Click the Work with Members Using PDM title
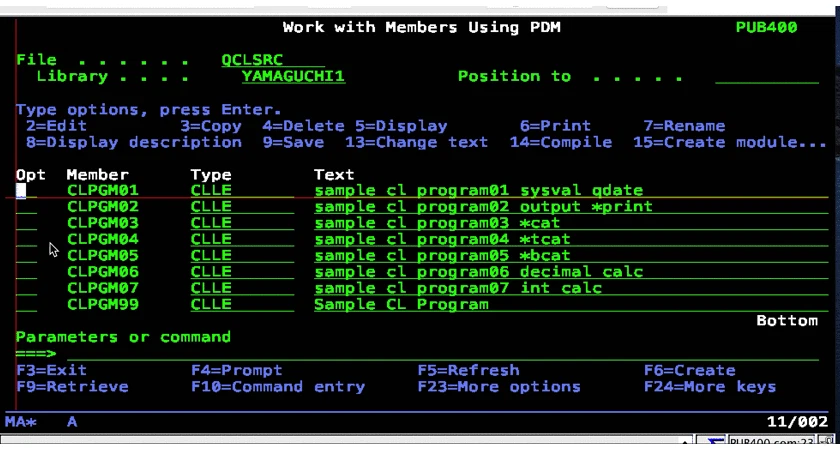 pos(422,27)
